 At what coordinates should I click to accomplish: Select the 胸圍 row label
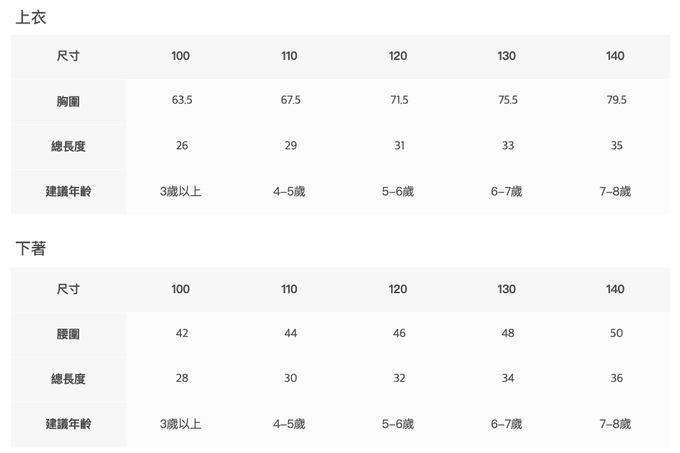pos(68,101)
